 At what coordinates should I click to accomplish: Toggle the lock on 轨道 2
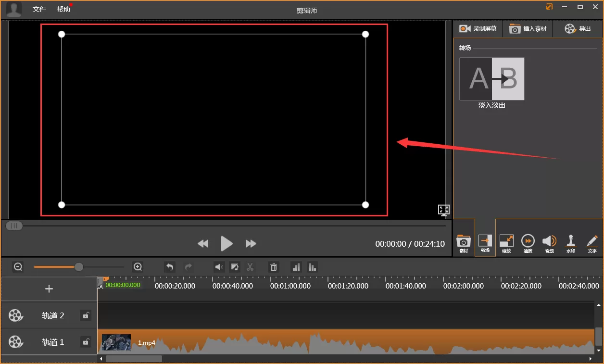click(86, 315)
